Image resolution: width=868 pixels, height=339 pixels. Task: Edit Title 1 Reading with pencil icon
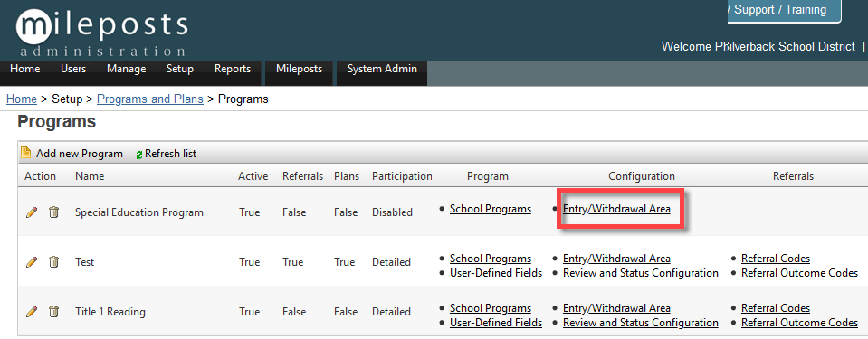[32, 312]
